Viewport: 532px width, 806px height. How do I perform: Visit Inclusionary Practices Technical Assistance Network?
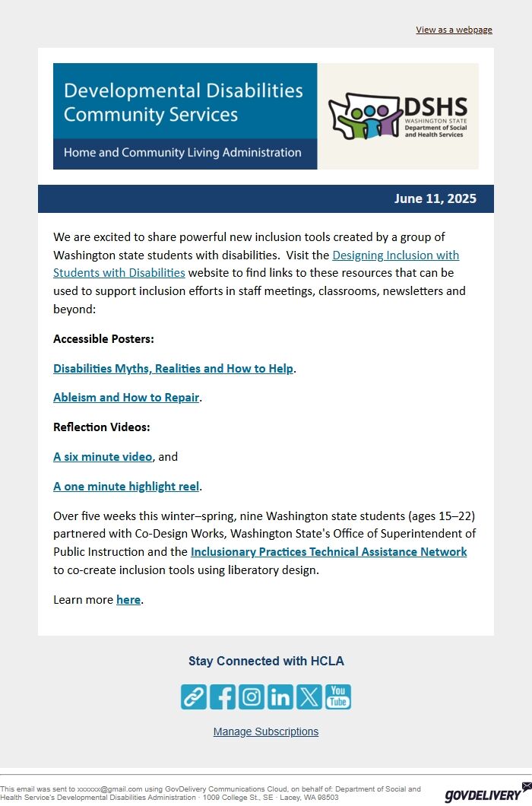coord(328,551)
